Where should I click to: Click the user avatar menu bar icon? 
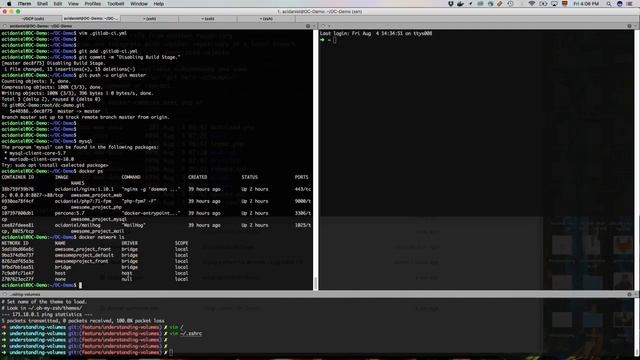pos(620,4)
